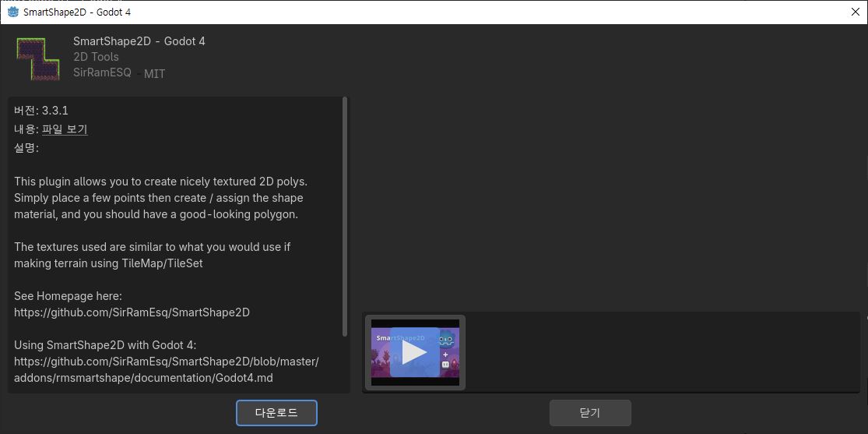
Task: Click the 닫기 close button
Action: pyautogui.click(x=590, y=413)
